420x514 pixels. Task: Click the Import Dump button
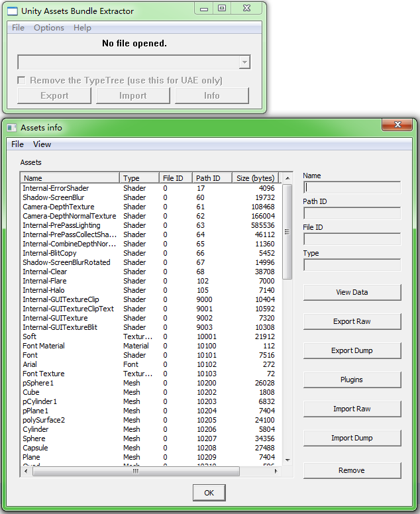point(352,438)
